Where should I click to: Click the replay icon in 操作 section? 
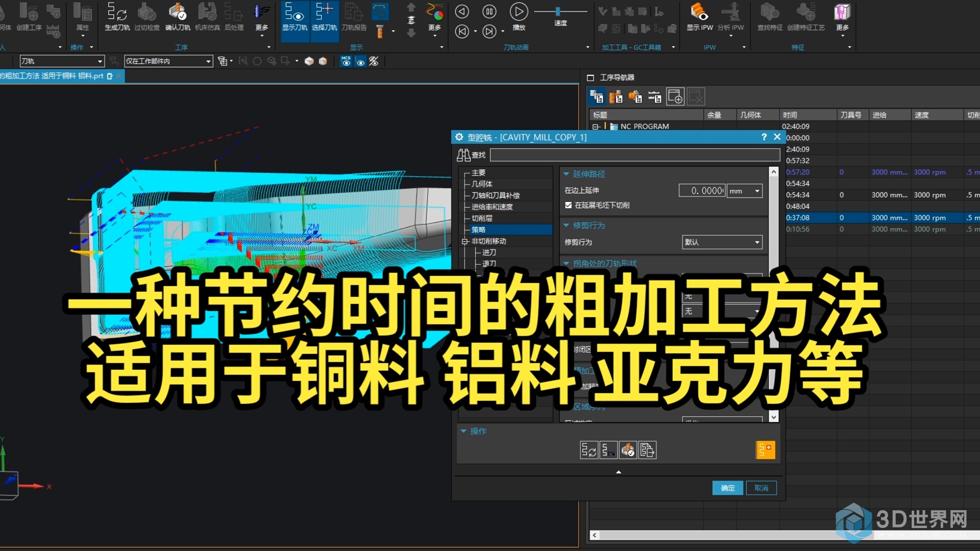point(608,450)
